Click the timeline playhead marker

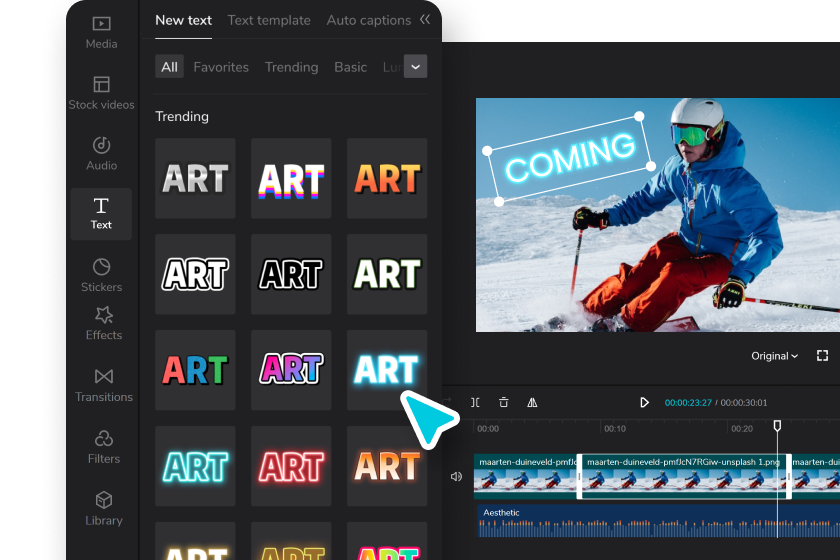pos(777,425)
